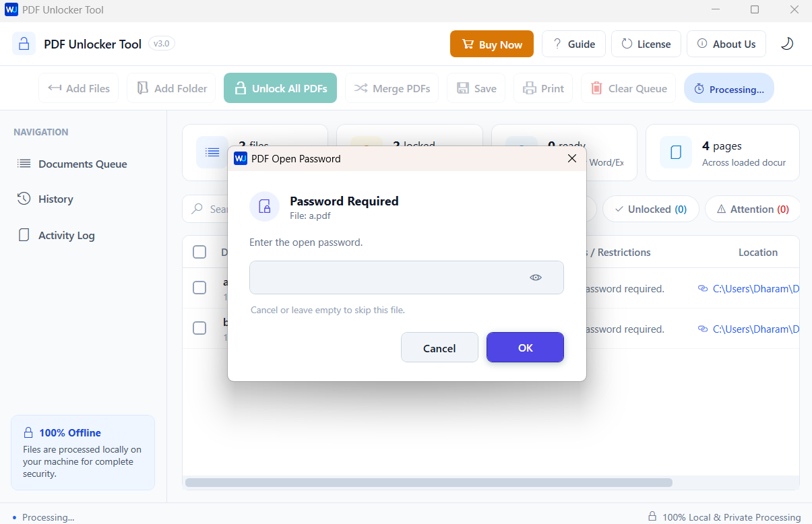Click the History clock icon

click(x=24, y=199)
